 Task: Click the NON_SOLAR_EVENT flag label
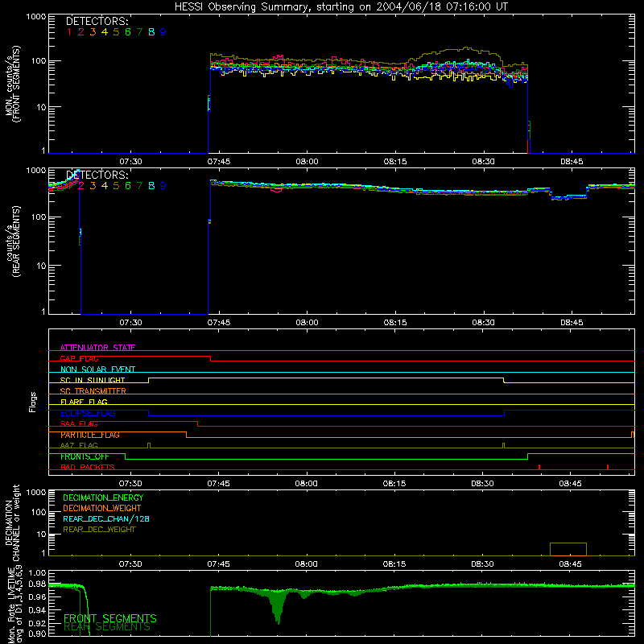(x=97, y=369)
